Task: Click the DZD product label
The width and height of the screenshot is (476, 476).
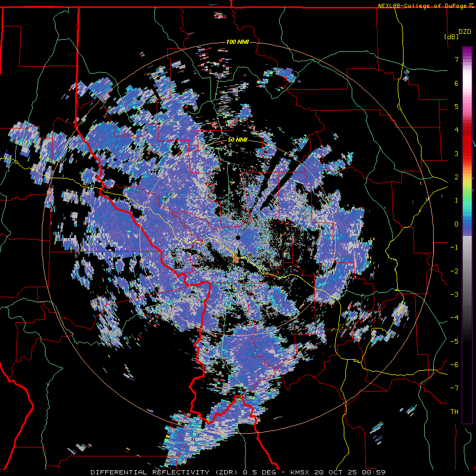Action: 464,32
